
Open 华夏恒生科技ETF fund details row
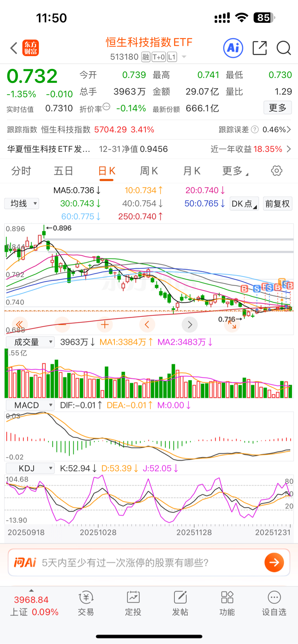(x=149, y=149)
